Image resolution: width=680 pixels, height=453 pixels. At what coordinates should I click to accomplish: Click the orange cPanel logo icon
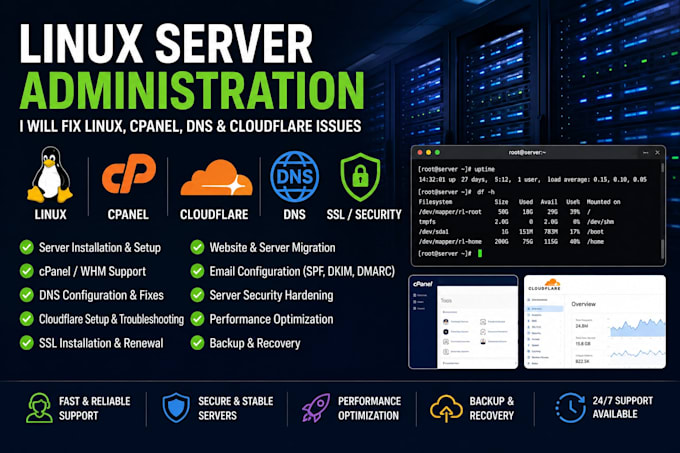point(129,173)
